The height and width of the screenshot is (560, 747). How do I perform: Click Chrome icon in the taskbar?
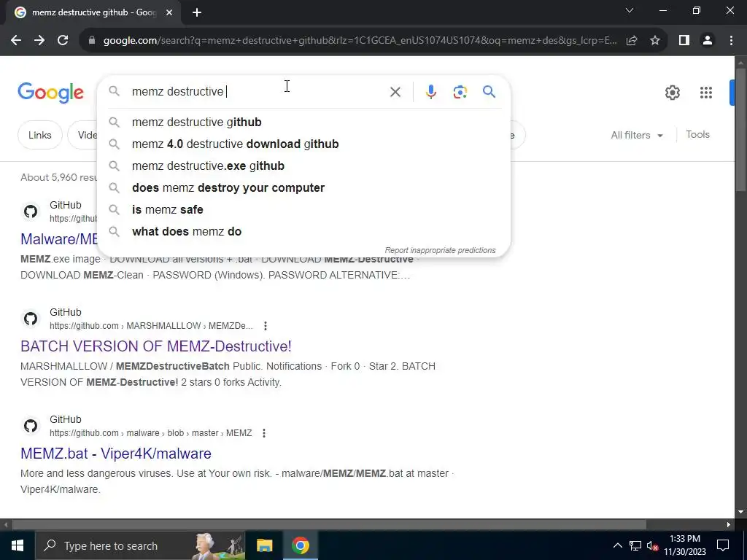pyautogui.click(x=300, y=545)
